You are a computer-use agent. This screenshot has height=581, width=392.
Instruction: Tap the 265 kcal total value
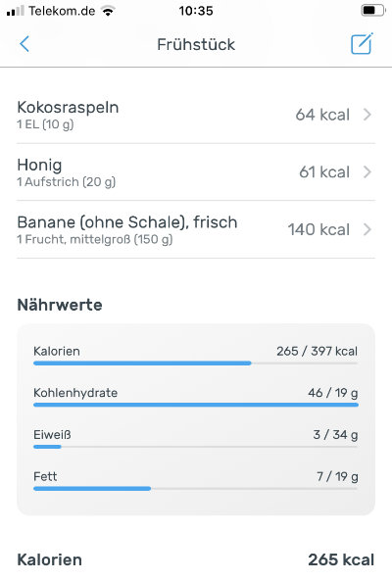(x=341, y=559)
